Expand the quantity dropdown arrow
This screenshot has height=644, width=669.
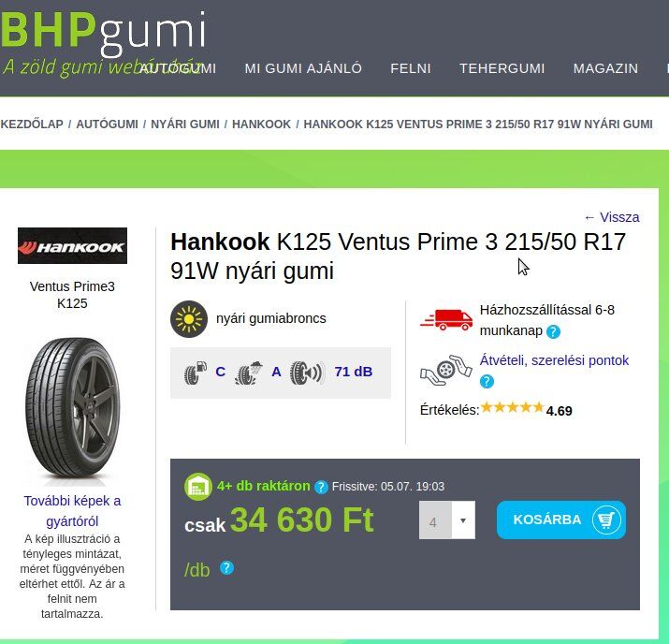click(463, 520)
